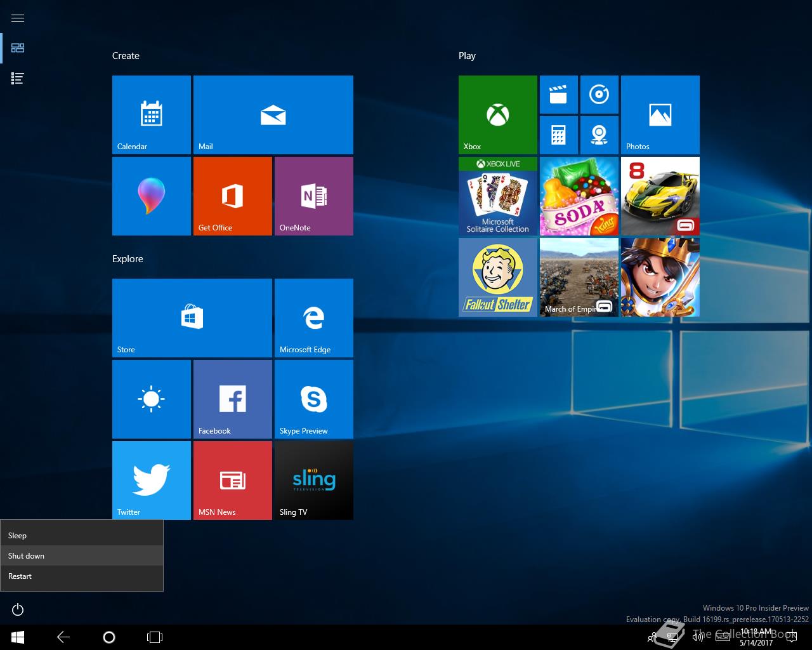Click the Windows Start button
This screenshot has height=650, width=812.
pos(18,637)
